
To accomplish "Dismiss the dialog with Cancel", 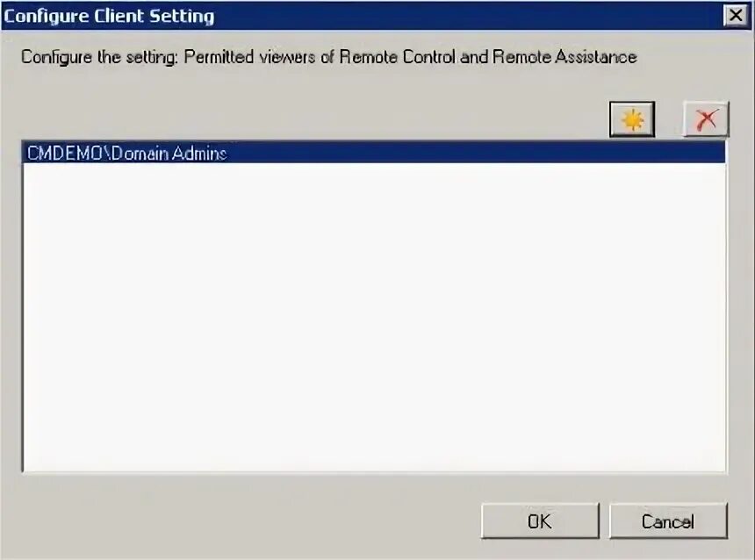I will pos(668,521).
